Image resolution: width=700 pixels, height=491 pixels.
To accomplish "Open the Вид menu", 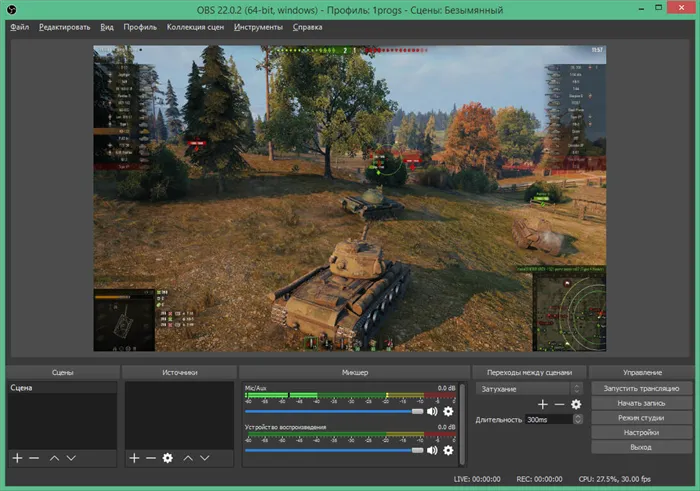I will click(x=107, y=27).
